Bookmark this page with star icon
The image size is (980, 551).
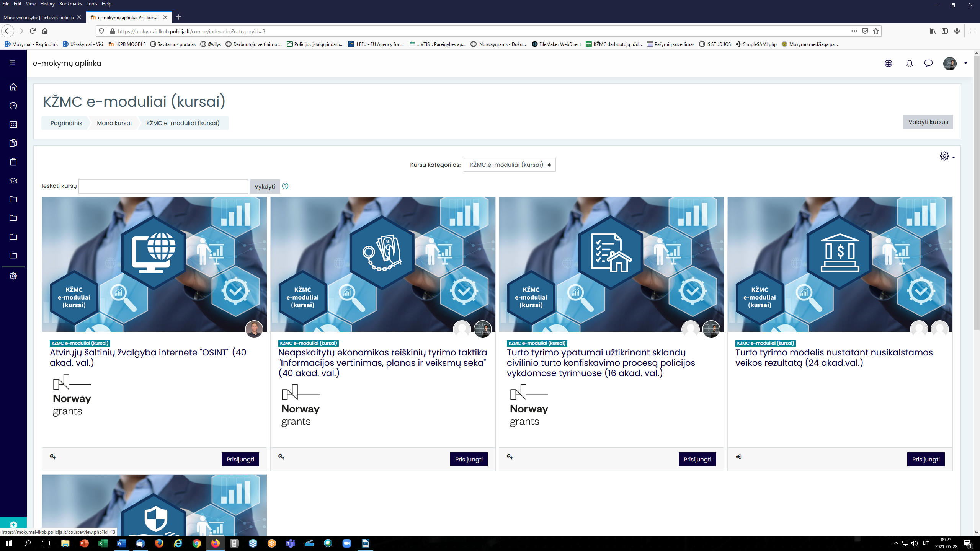click(x=876, y=31)
